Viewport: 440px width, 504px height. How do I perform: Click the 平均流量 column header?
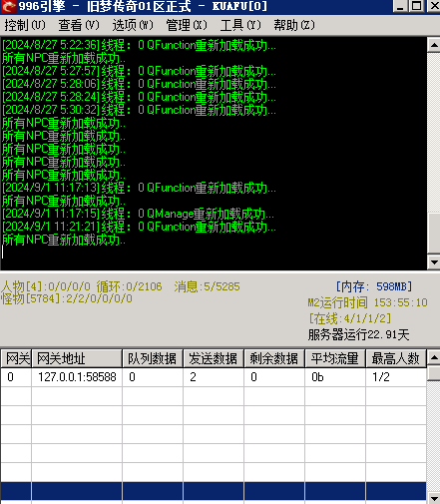coord(335,358)
